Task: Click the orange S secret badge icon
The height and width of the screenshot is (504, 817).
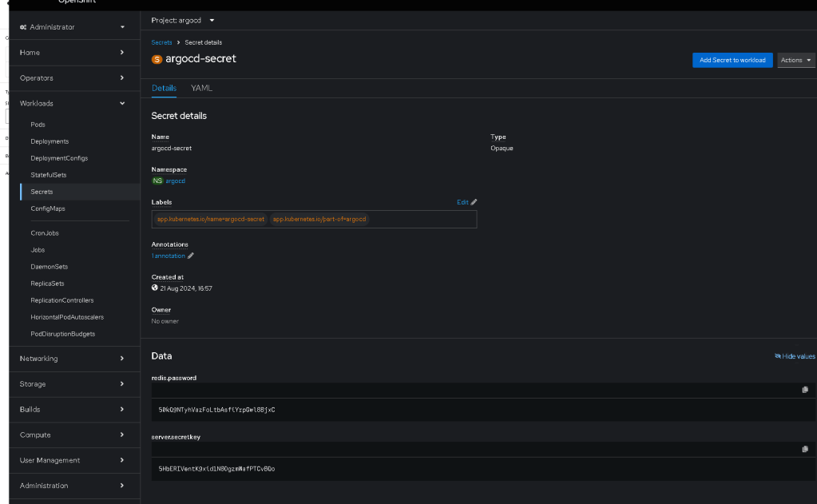Action: tap(157, 59)
